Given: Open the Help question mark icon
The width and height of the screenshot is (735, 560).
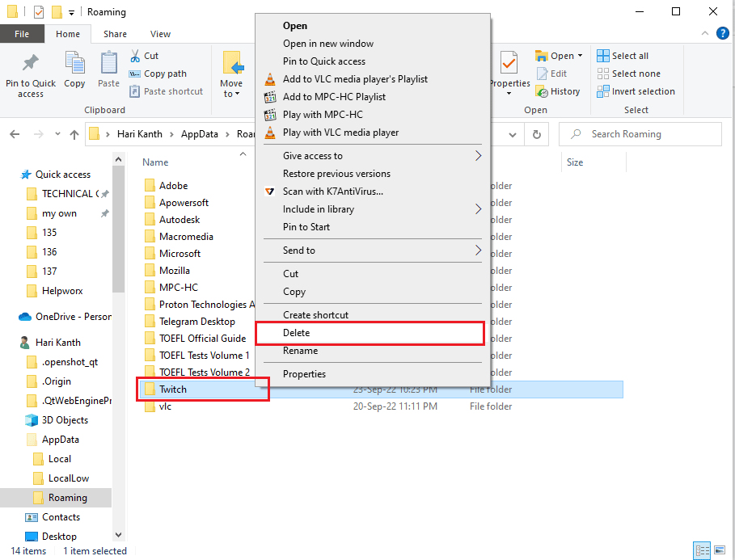Looking at the screenshot, I should pyautogui.click(x=722, y=33).
